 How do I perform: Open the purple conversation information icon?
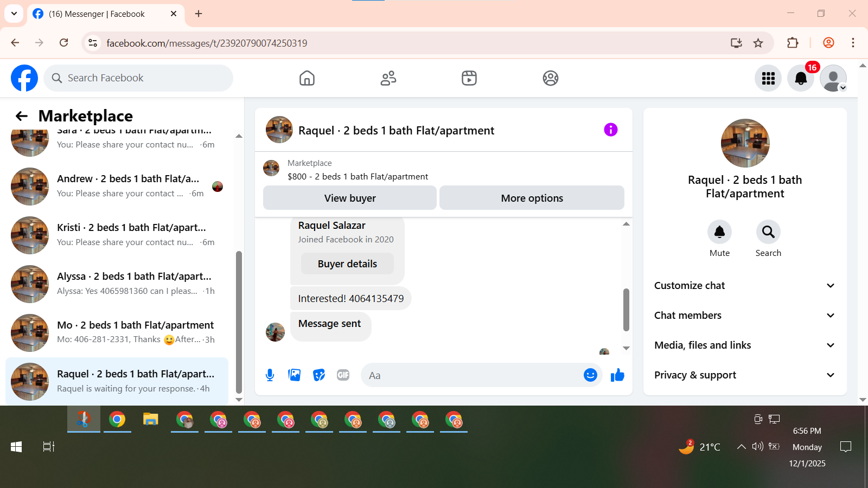coord(611,130)
